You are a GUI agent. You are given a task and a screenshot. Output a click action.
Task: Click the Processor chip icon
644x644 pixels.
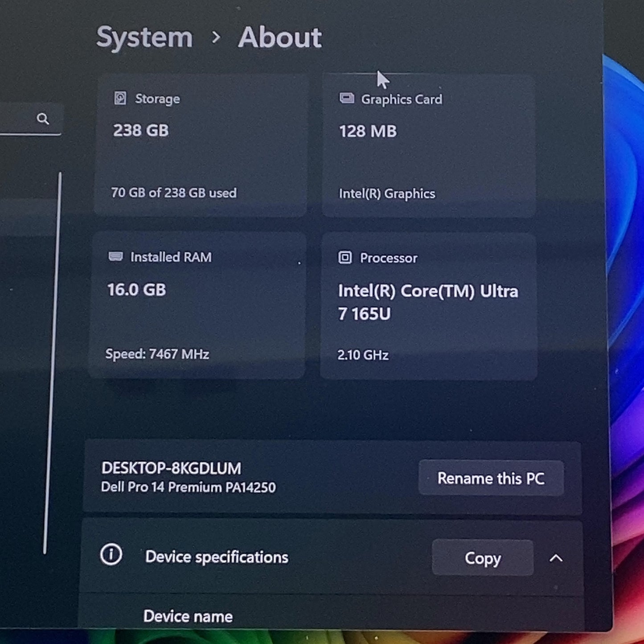coord(345,257)
